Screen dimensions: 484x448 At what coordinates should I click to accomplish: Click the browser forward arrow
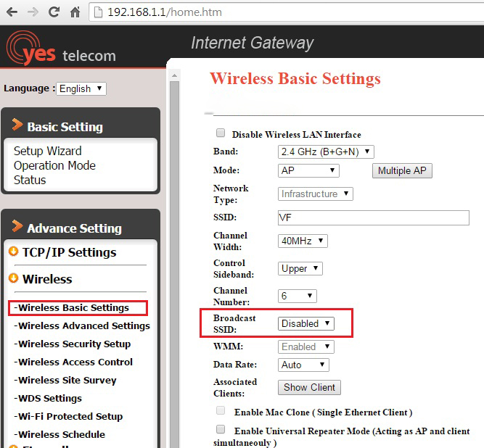click(33, 12)
